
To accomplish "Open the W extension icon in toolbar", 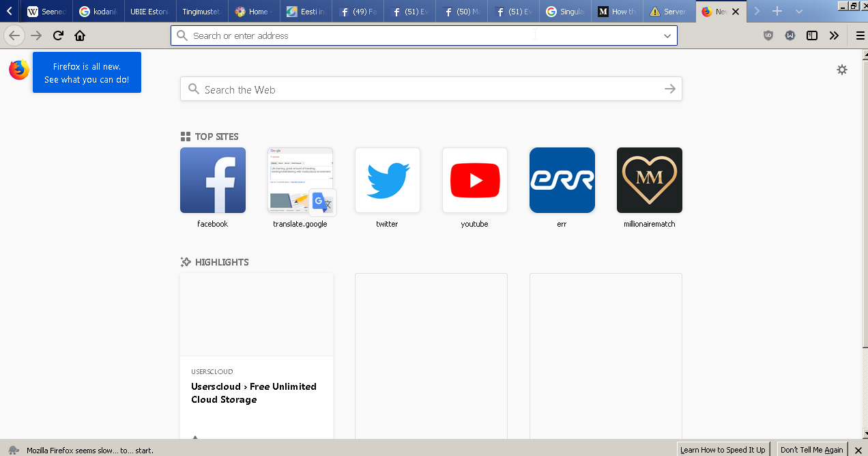I will tap(790, 35).
